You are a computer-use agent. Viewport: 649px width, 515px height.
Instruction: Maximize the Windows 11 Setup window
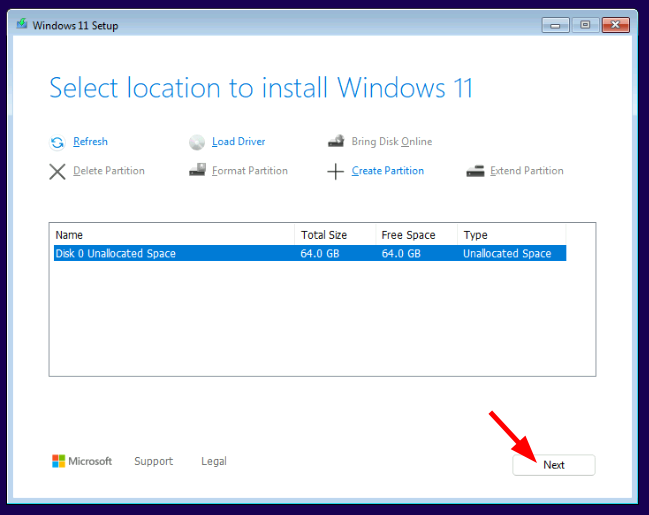585,25
